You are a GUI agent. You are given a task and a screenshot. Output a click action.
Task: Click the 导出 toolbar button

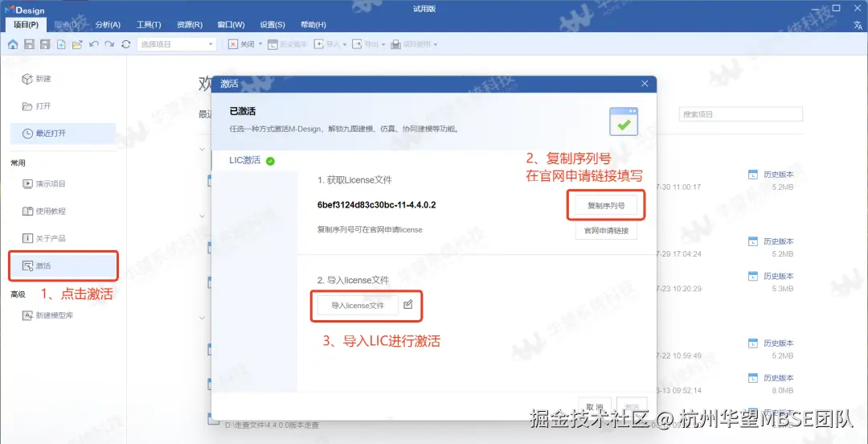(x=366, y=44)
